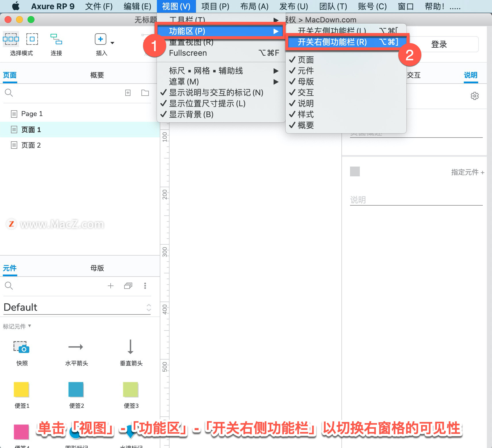Open the library options three-dot menu
The width and height of the screenshot is (492, 448).
(145, 286)
